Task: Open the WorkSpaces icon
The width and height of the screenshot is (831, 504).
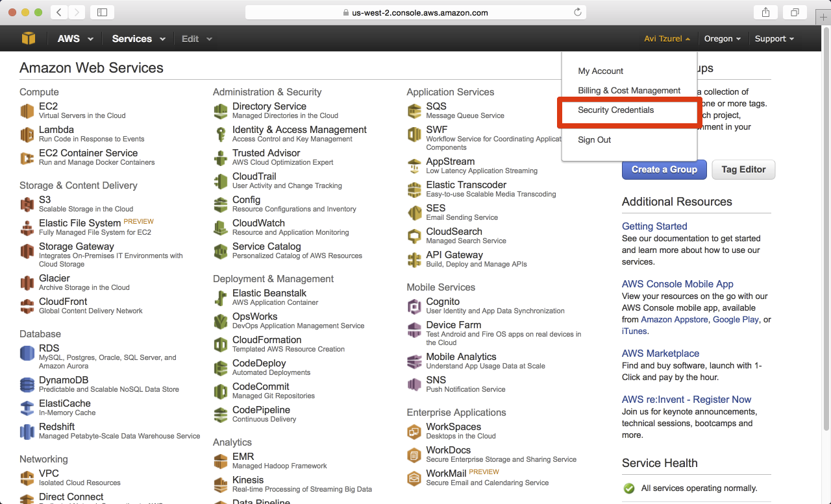Action: click(x=414, y=432)
